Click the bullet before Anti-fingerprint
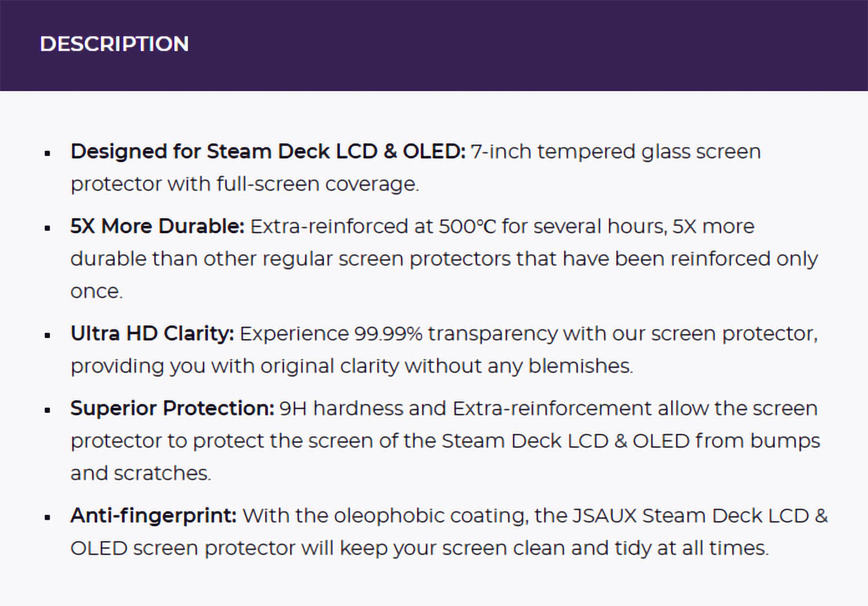The image size is (868, 606). (47, 518)
